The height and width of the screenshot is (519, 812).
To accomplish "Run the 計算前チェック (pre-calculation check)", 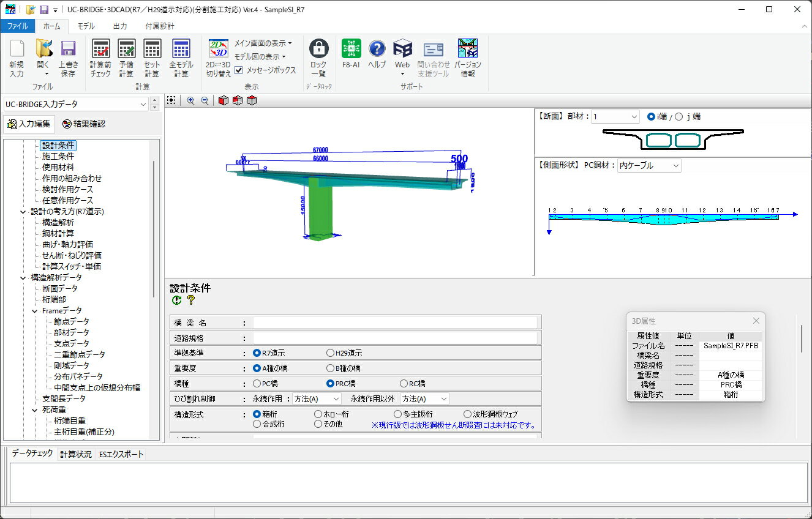I will pyautogui.click(x=100, y=58).
